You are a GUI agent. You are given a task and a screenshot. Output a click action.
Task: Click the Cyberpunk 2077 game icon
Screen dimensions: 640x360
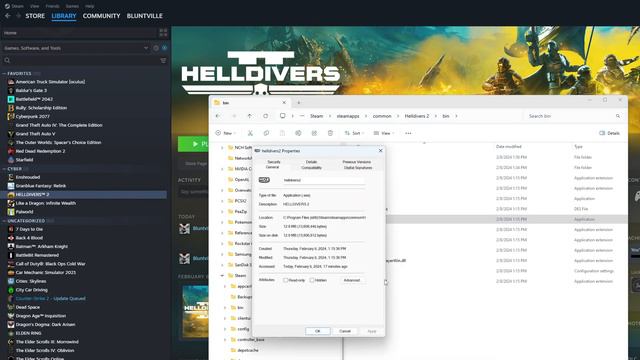11,117
